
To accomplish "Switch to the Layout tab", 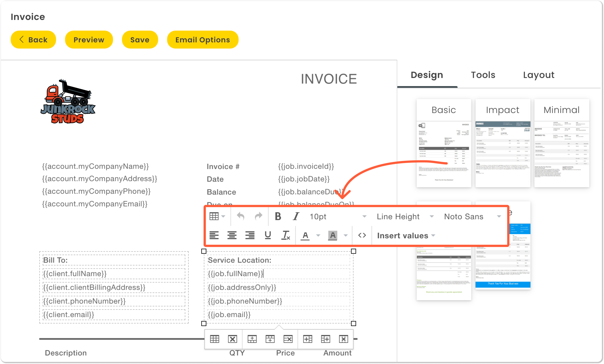I will 539,75.
